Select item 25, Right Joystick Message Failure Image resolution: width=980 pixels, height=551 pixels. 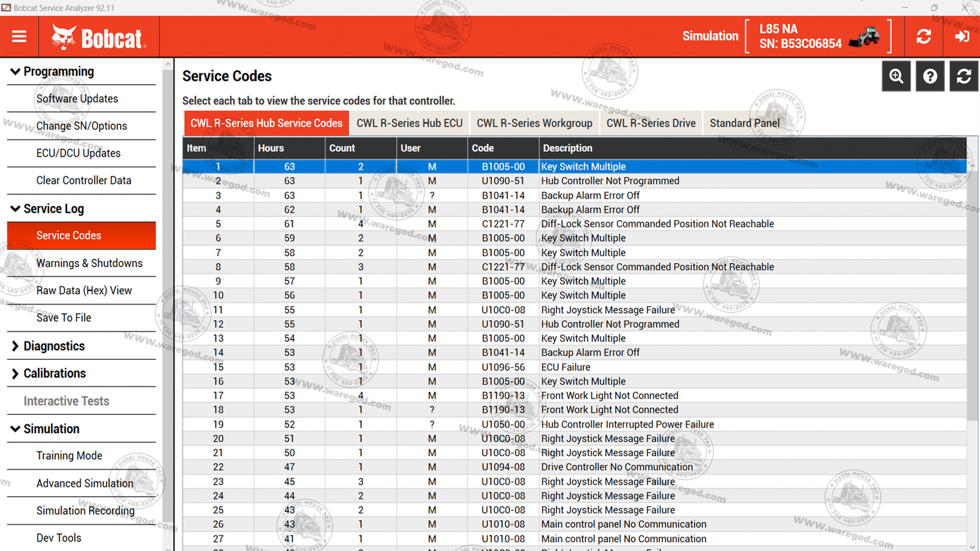point(575,510)
